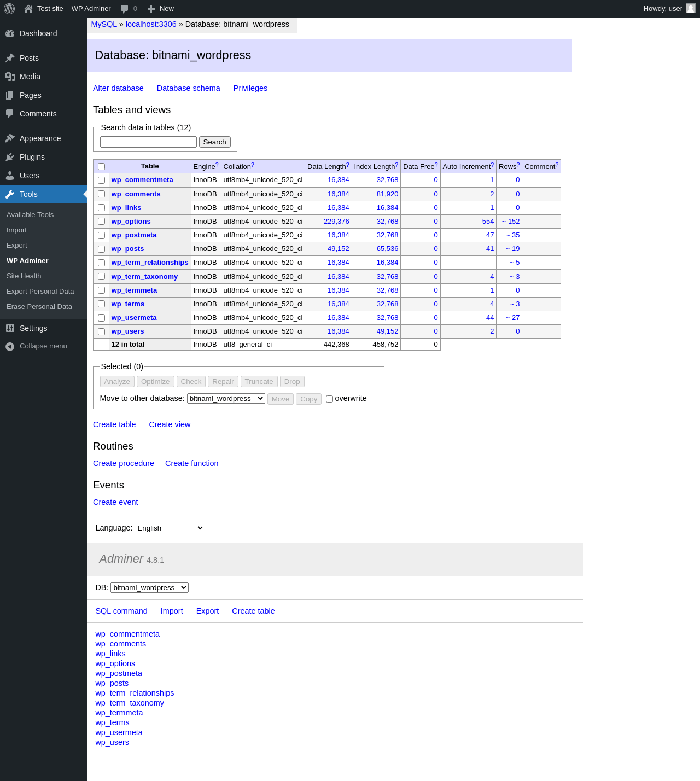
Task: Open the user avatar in admin bar
Action: coord(691,8)
